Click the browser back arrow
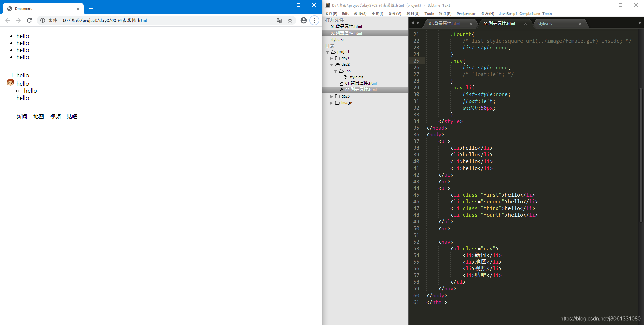 pyautogui.click(x=8, y=20)
